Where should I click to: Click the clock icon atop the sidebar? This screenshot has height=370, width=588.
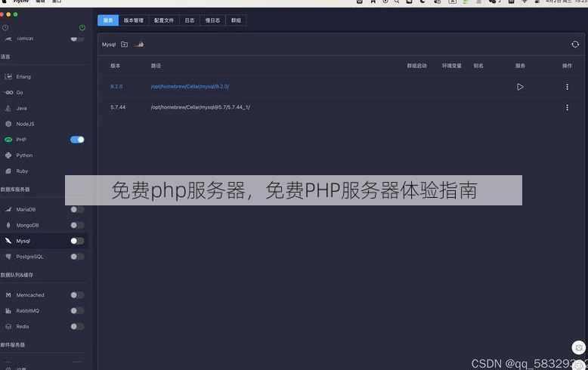(x=5, y=27)
